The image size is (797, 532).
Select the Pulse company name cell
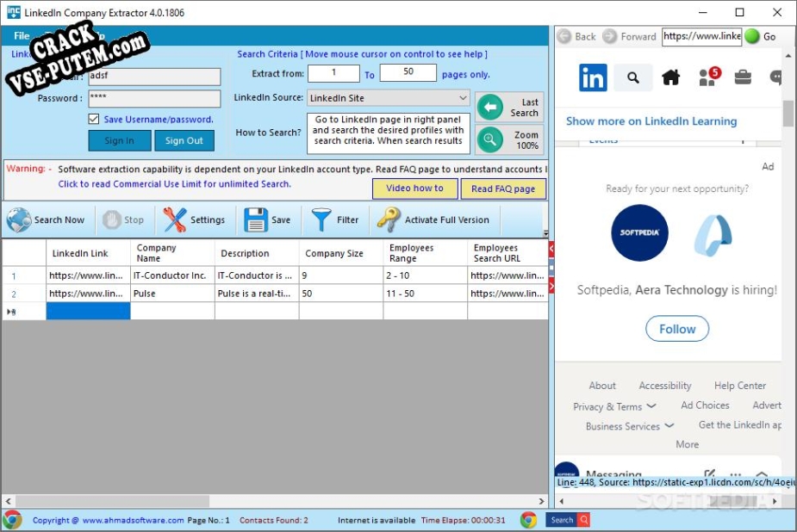tap(173, 294)
